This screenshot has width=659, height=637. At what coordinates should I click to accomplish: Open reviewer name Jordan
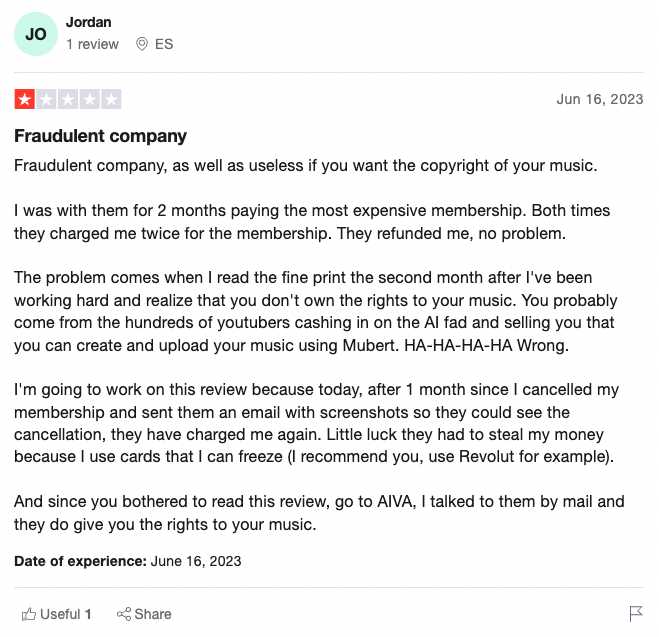coord(88,22)
